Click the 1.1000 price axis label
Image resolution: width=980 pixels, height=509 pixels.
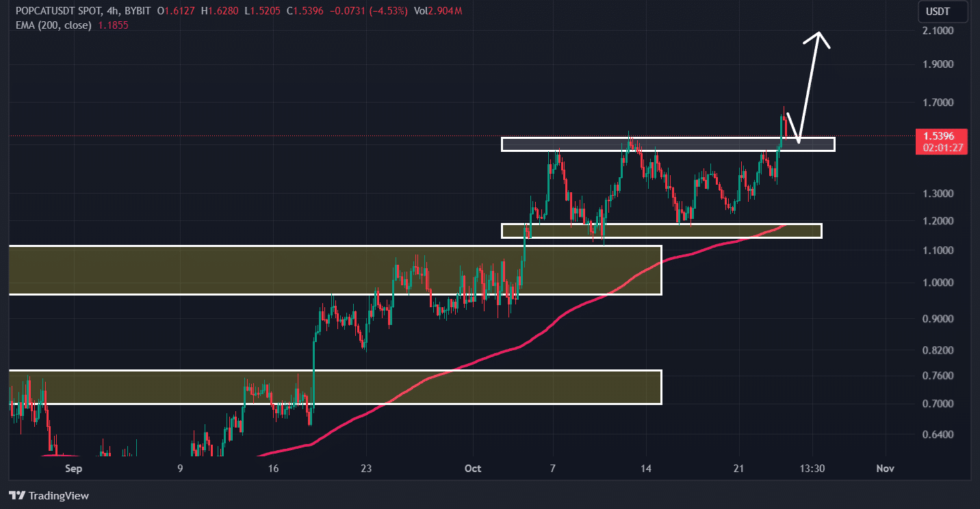(939, 250)
